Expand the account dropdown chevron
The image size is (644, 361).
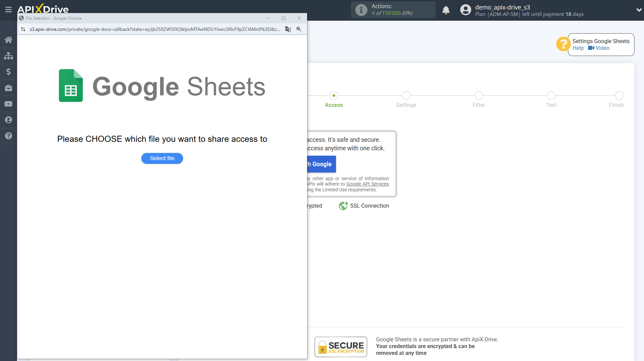[x=639, y=10]
